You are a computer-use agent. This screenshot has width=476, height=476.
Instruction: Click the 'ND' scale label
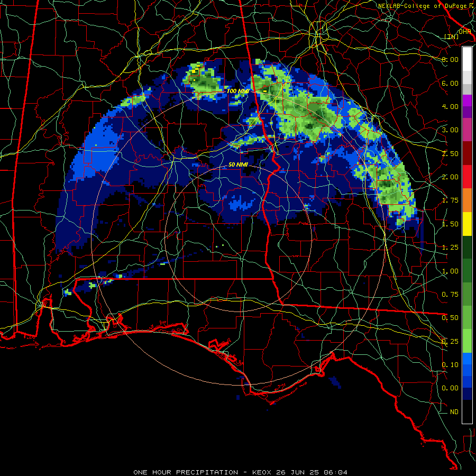[454, 412]
